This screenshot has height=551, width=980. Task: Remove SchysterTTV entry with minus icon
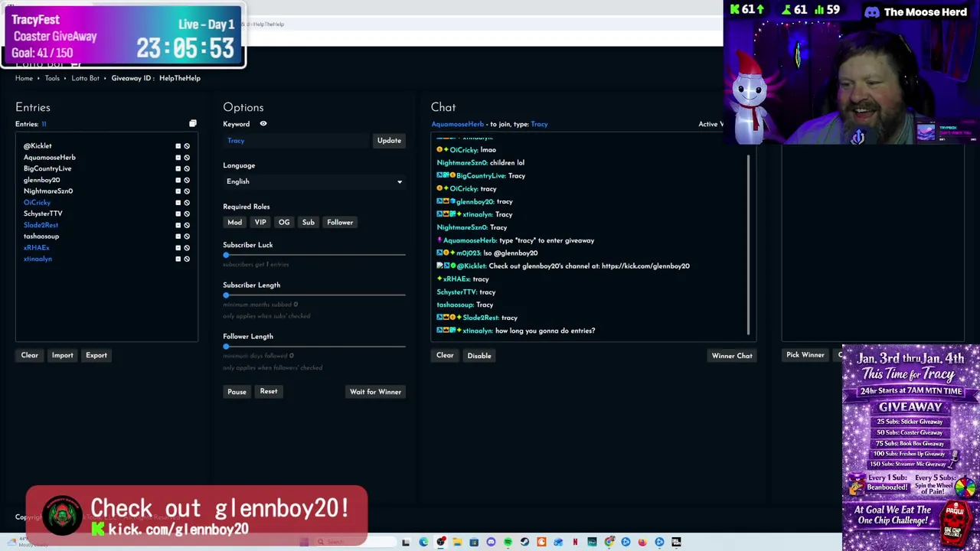(178, 214)
